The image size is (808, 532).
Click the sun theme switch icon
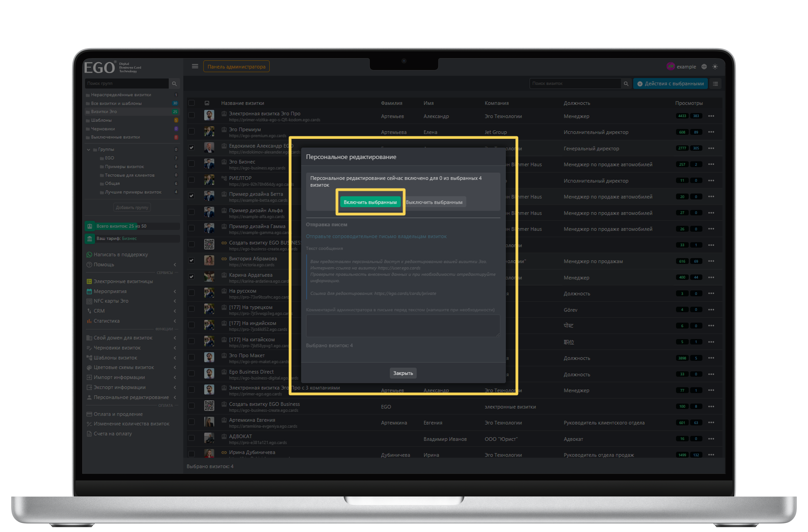coord(715,67)
